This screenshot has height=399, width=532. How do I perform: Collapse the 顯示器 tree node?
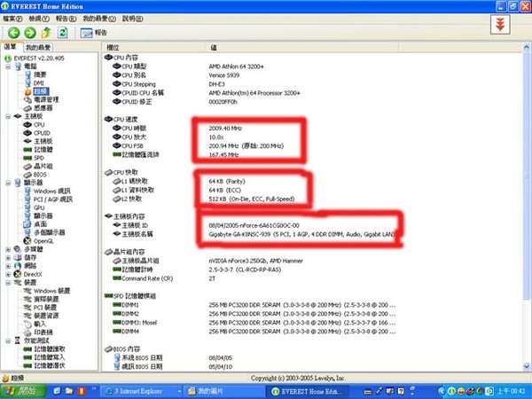tap(8, 183)
